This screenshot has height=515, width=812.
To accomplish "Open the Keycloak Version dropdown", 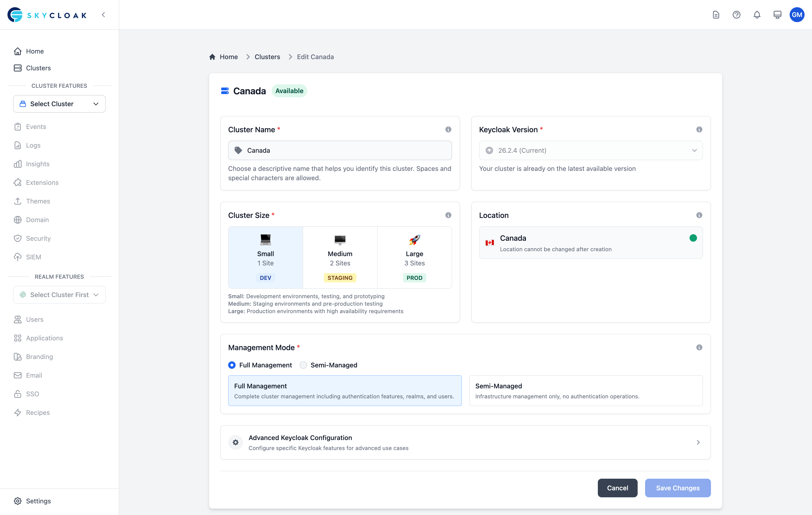I will pyautogui.click(x=591, y=150).
